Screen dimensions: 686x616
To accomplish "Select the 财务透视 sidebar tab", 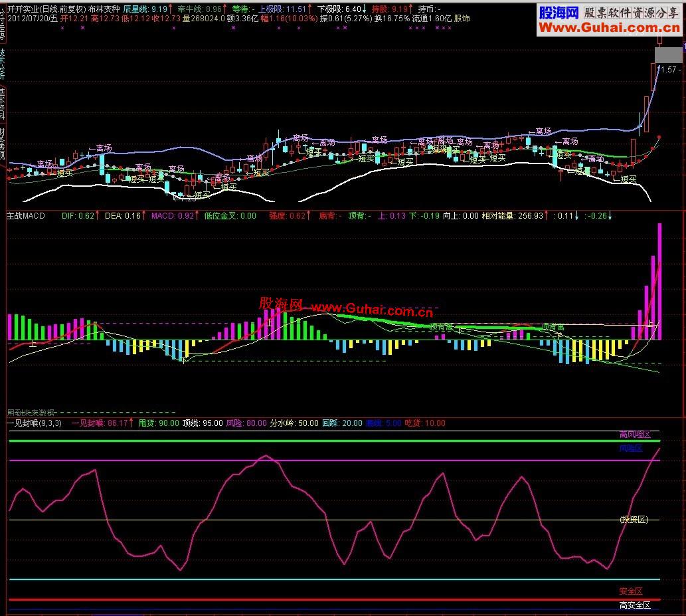I will pyautogui.click(x=2, y=144).
